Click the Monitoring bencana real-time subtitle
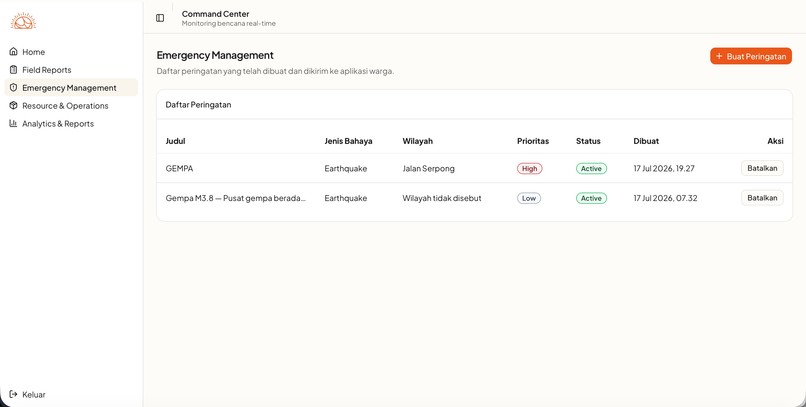This screenshot has height=407, width=806. point(229,24)
